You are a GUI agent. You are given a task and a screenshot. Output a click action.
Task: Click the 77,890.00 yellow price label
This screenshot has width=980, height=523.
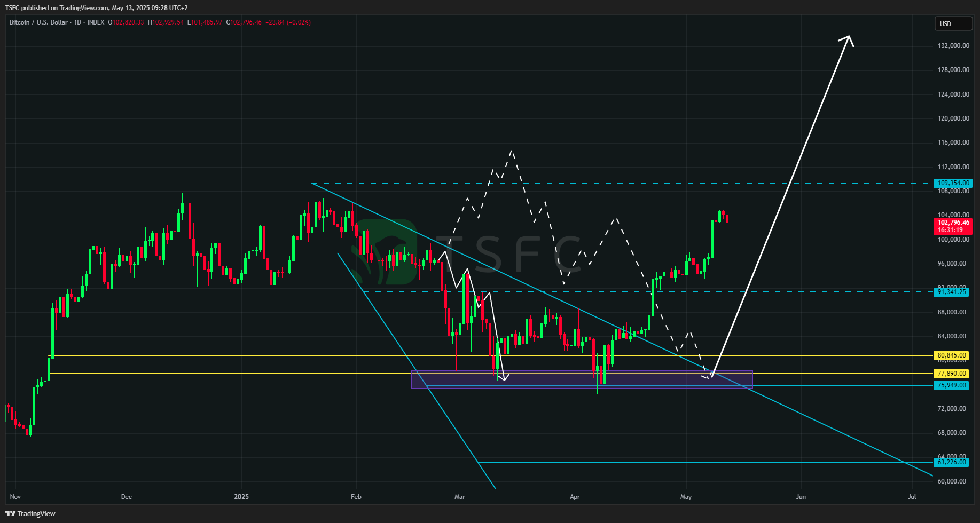pos(951,374)
